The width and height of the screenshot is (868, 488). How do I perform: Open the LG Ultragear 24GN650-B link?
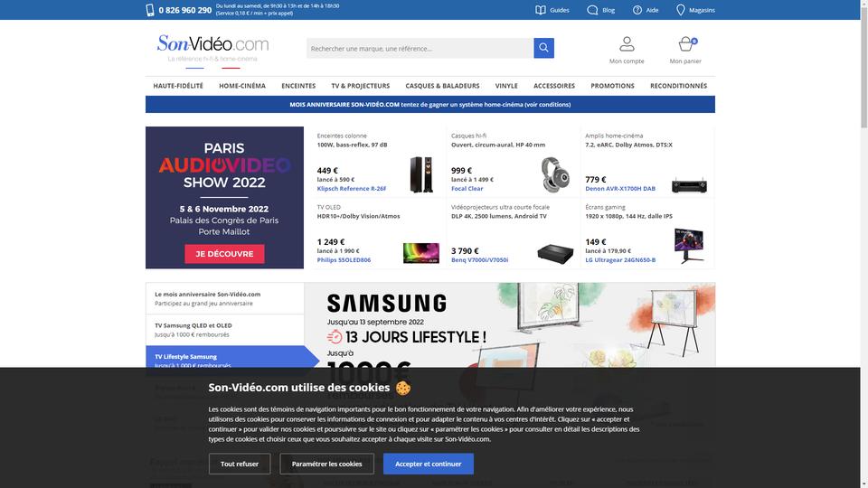point(620,260)
